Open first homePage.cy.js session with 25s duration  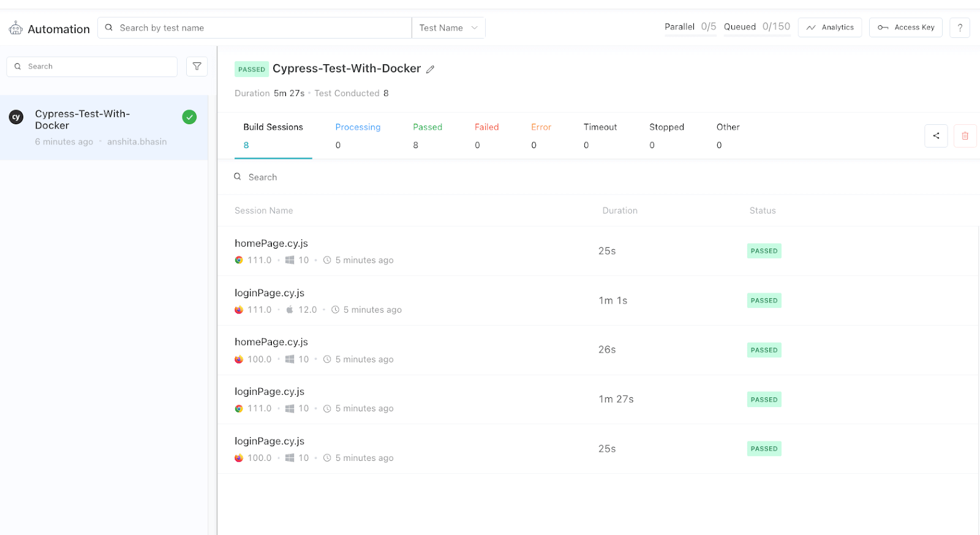[598, 251]
